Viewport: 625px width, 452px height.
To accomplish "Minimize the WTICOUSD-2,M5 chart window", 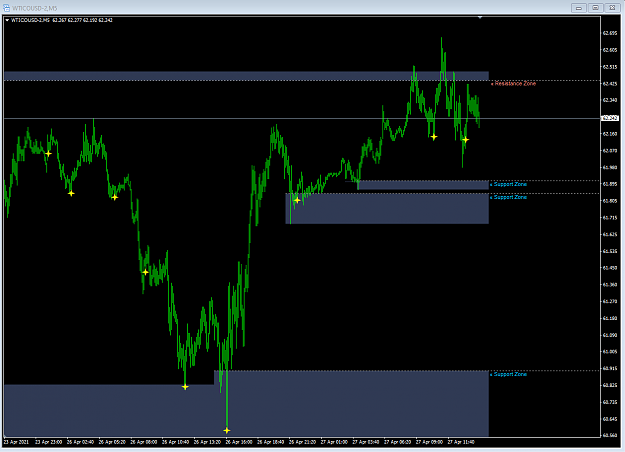I will [579, 8].
